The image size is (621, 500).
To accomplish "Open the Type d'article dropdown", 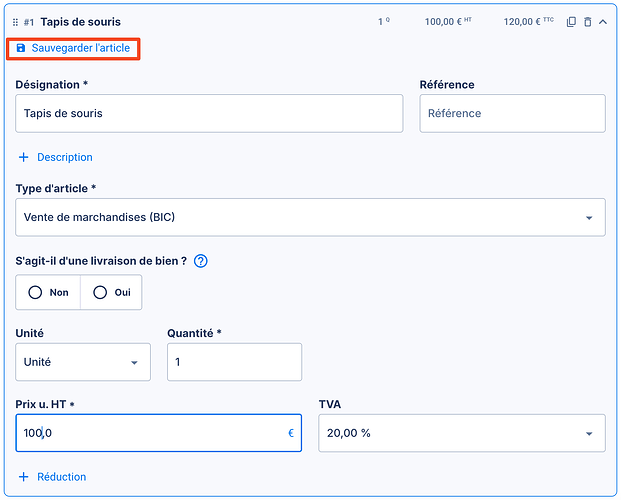I will click(311, 217).
